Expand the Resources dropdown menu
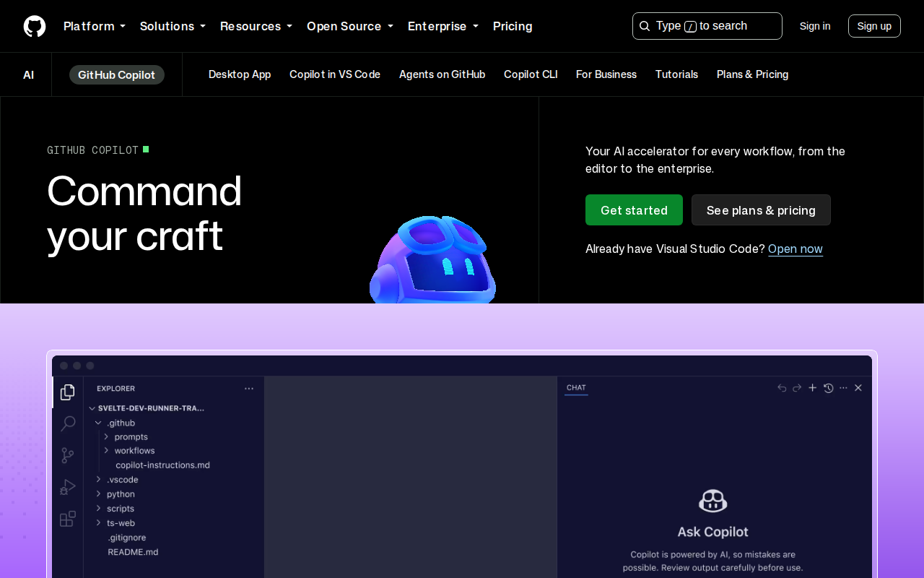The height and width of the screenshot is (578, 924). click(256, 26)
